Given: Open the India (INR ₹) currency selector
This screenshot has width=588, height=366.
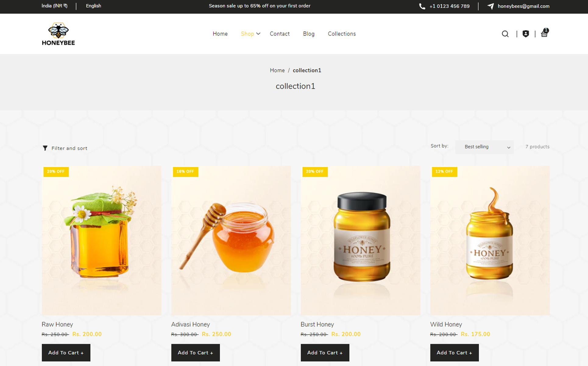Looking at the screenshot, I should [x=55, y=6].
